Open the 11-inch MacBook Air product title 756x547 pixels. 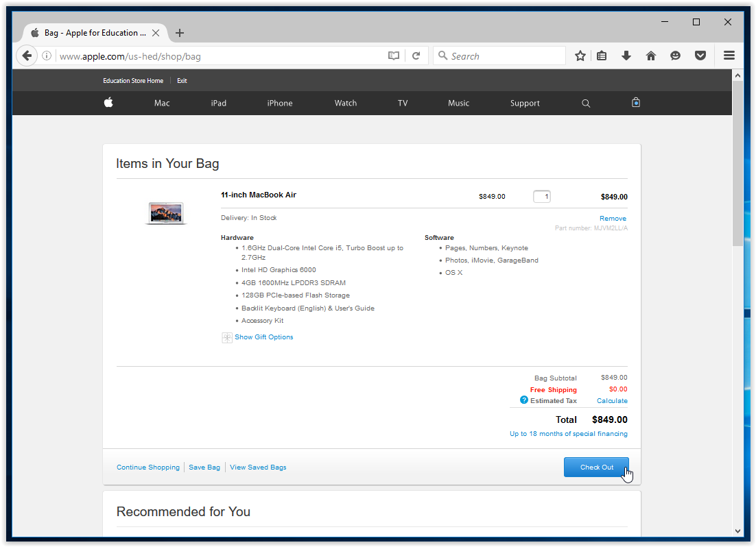tap(259, 195)
